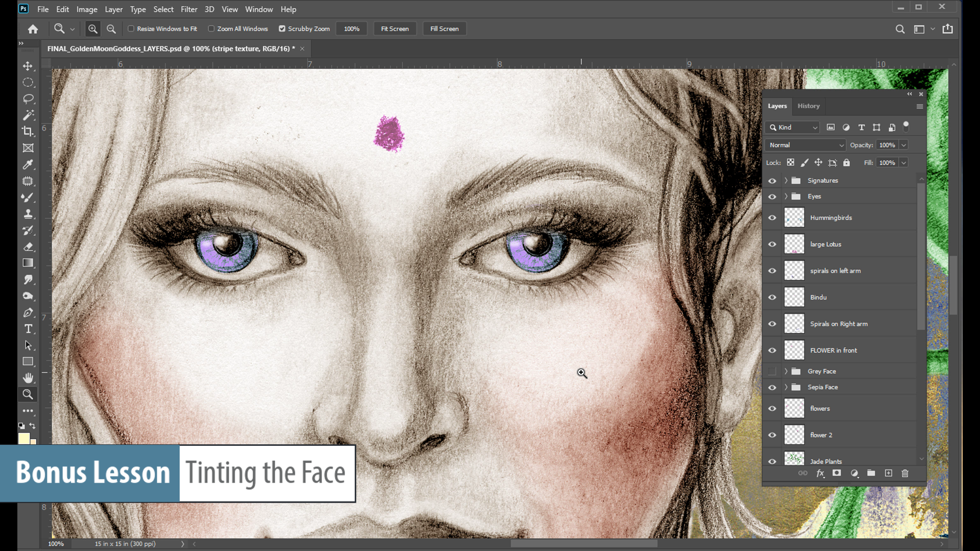The image size is (980, 551).
Task: Open the Fill slider dropdown arrow
Action: [x=903, y=163]
